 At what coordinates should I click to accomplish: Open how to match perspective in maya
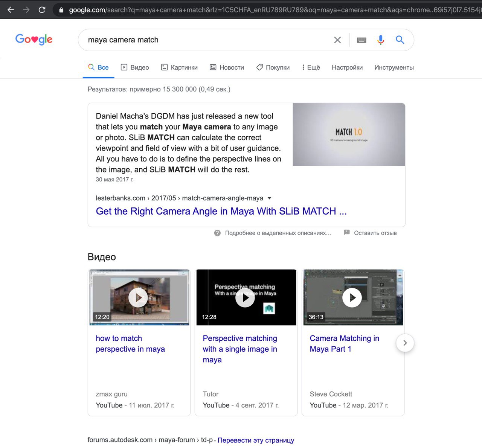click(130, 344)
